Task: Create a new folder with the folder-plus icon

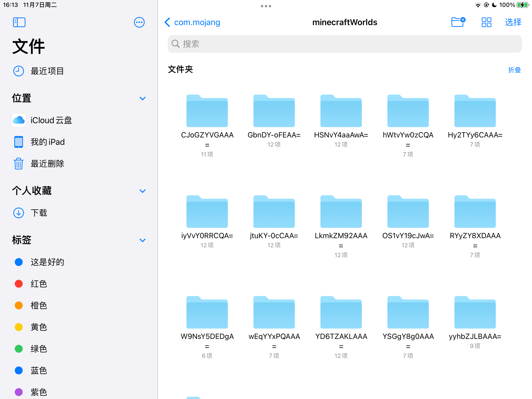Action: 458,22
